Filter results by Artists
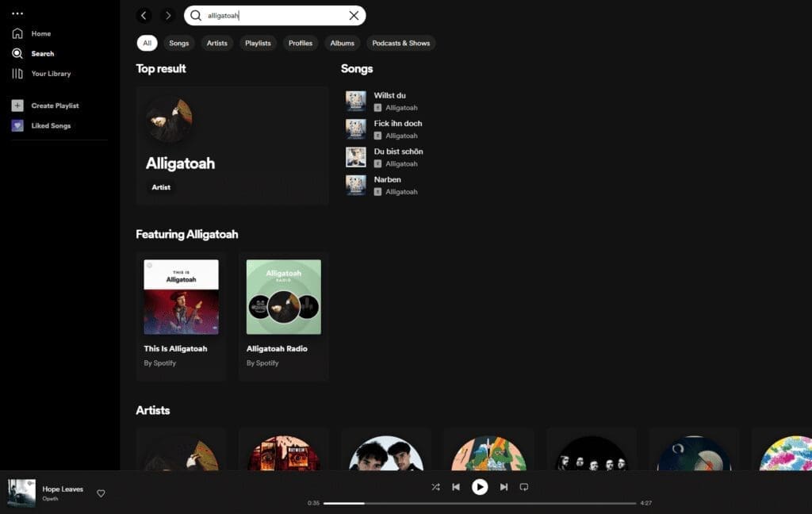The width and height of the screenshot is (812, 514). (x=217, y=43)
